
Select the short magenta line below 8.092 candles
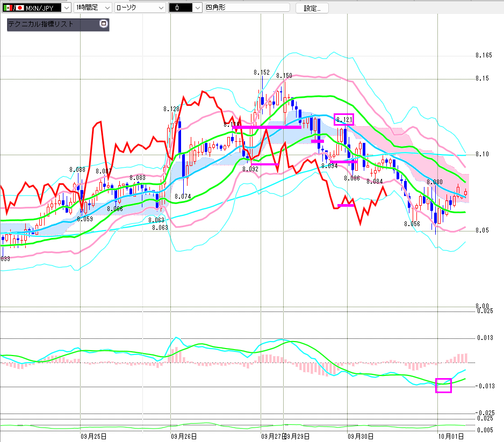tap(264, 164)
